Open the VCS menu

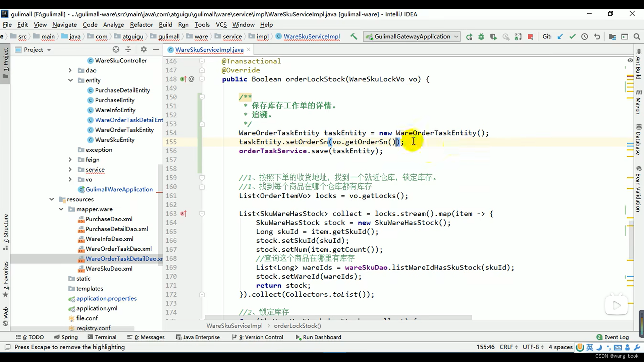coord(221,24)
